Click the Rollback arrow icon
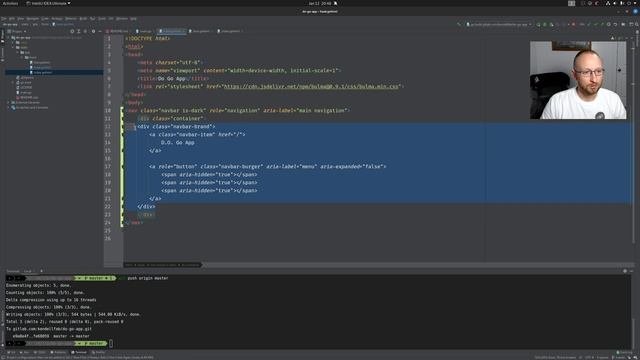Screen dimensions: 640x360 (x=615, y=24)
